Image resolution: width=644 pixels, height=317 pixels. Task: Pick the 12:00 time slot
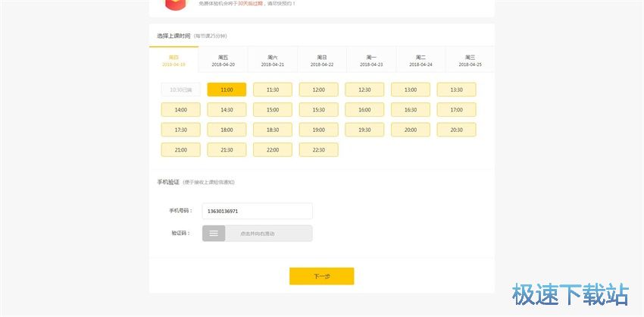coord(319,89)
